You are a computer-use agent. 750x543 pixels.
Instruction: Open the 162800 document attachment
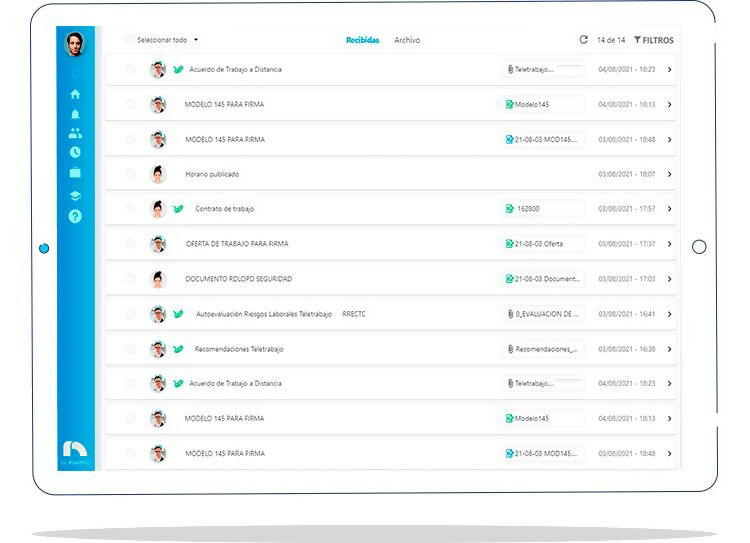coord(542,209)
